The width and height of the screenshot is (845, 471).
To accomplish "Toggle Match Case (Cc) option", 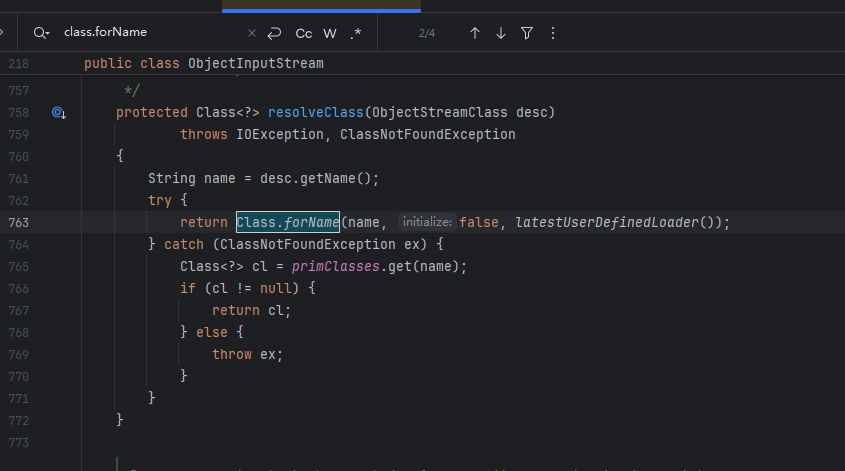I will [304, 33].
